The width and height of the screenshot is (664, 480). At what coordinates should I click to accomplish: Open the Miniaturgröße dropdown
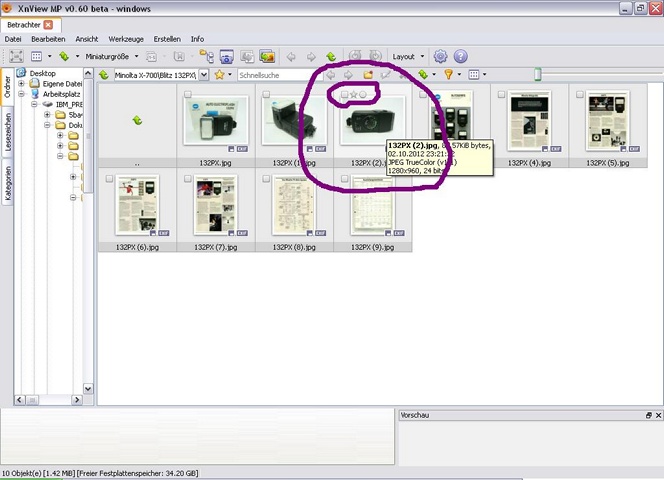click(111, 57)
